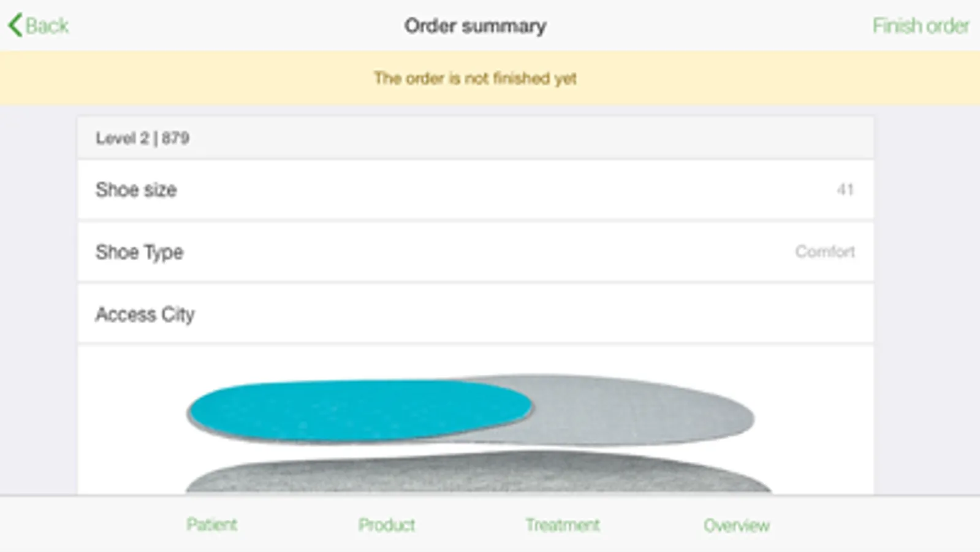This screenshot has height=552, width=980.
Task: Tap the green back chevron icon
Action: [15, 26]
